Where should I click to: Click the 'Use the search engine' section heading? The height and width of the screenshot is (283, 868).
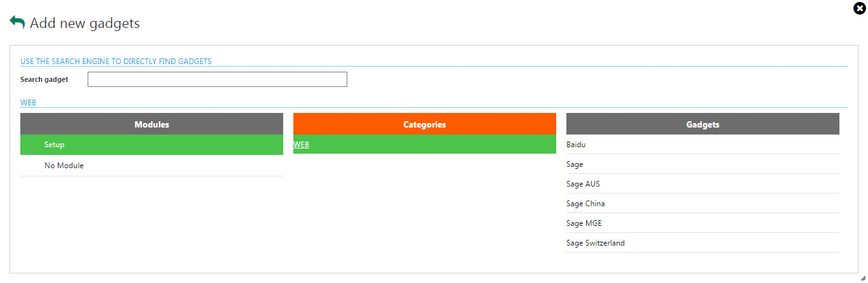pyautogui.click(x=116, y=62)
